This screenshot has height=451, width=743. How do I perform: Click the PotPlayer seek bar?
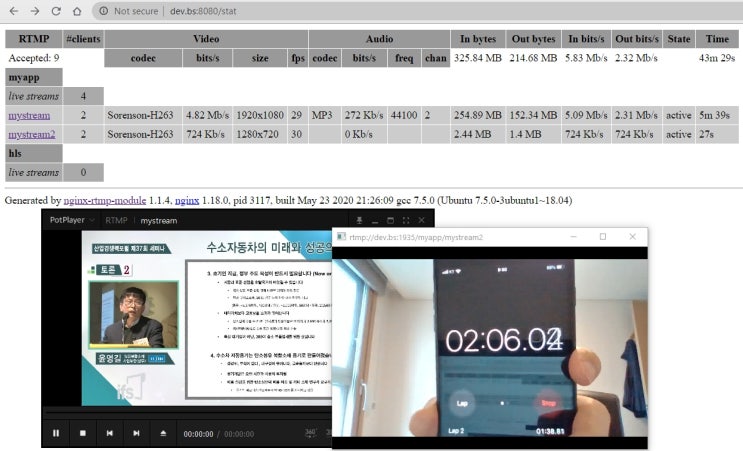pos(188,414)
